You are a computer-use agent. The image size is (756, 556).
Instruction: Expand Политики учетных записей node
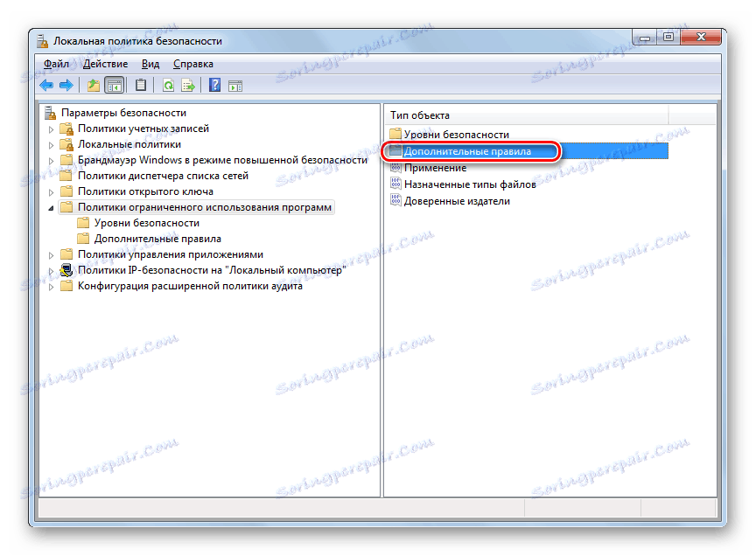pos(51,129)
